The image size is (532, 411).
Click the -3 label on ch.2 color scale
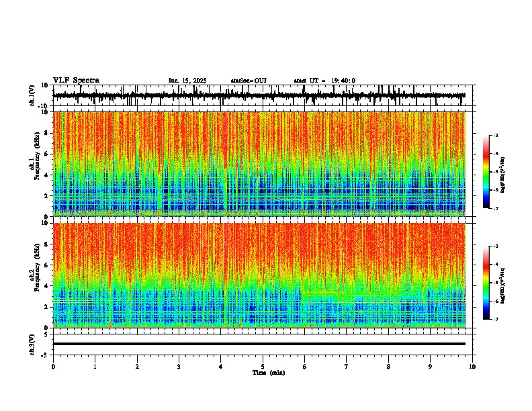(496, 246)
